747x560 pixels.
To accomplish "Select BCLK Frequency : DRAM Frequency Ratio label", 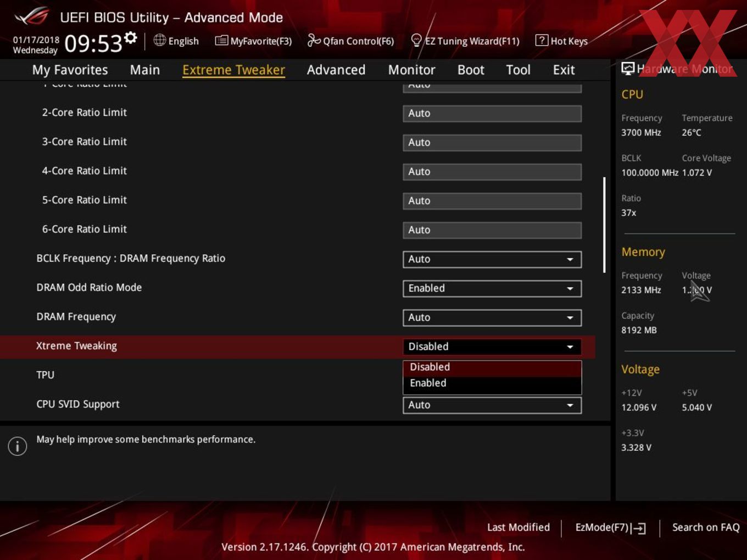I will point(131,259).
